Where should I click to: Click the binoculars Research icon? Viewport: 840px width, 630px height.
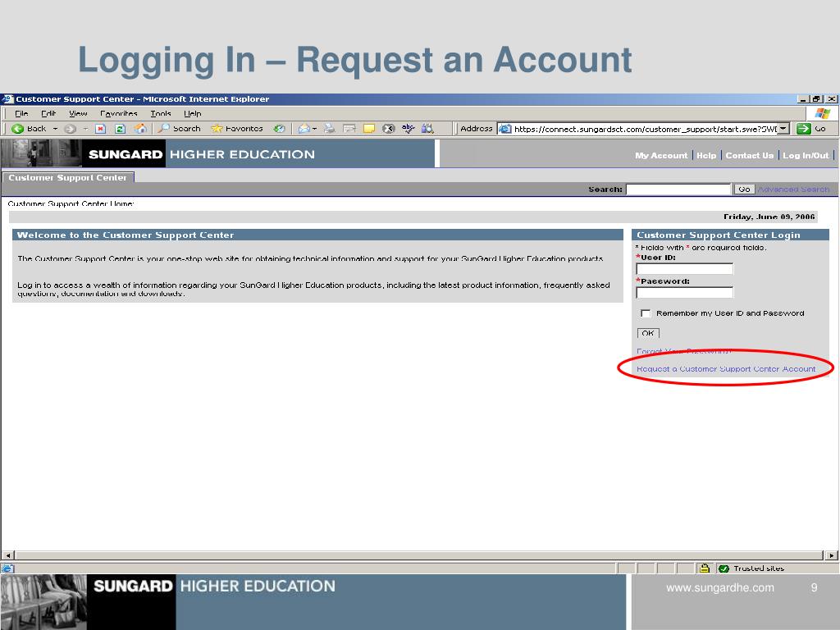pos(427,129)
